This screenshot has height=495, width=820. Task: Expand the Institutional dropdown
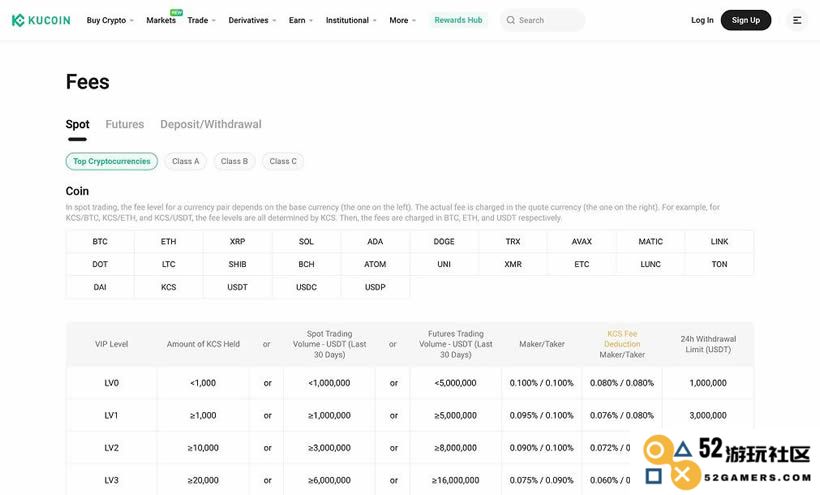351,20
